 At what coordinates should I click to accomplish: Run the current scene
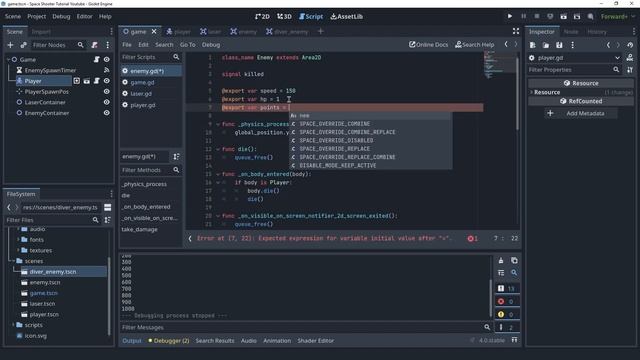[563, 16]
